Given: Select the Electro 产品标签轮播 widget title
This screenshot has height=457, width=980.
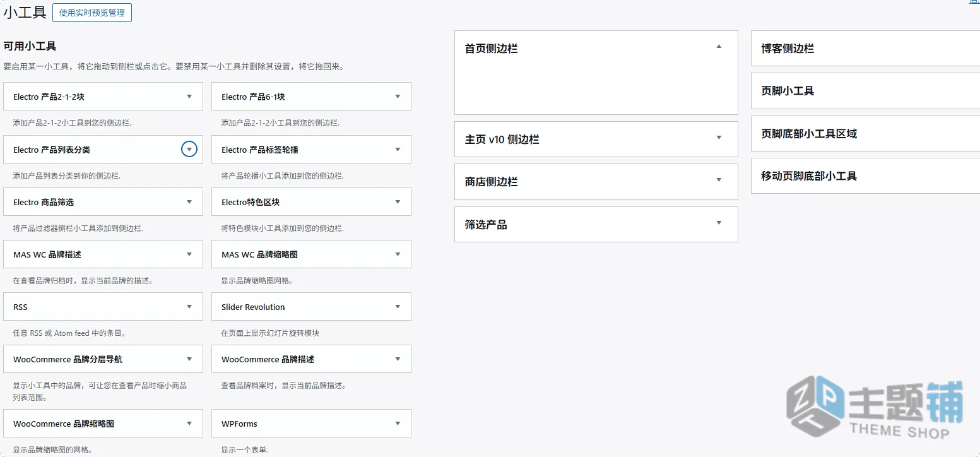Looking at the screenshot, I should [x=260, y=150].
